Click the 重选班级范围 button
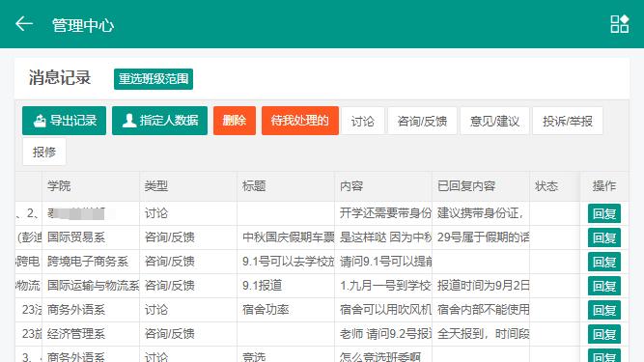The image size is (644, 362). [154, 79]
